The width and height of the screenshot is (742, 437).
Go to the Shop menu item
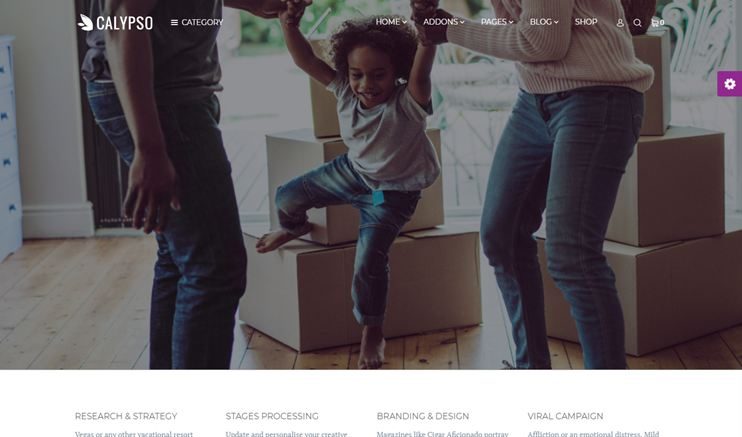point(586,22)
